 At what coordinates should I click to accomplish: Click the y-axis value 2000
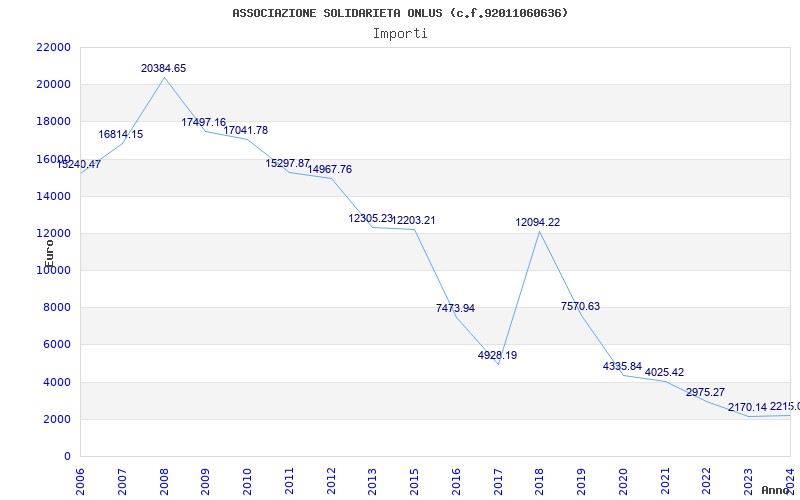pos(56,419)
